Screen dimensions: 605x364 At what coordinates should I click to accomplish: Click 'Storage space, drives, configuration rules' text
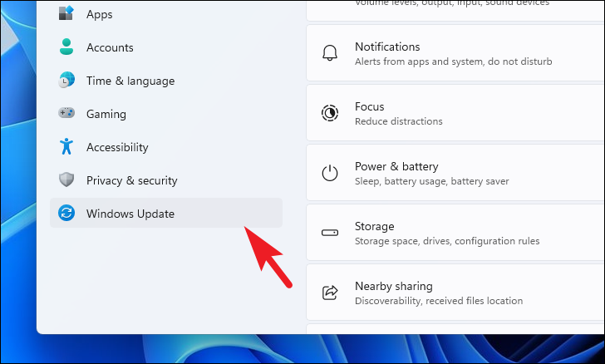[447, 241]
